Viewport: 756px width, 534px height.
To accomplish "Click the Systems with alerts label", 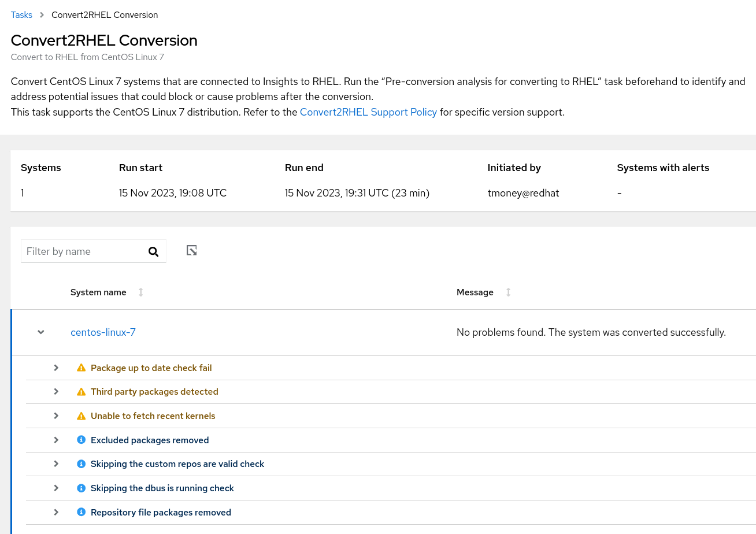I will pos(663,168).
